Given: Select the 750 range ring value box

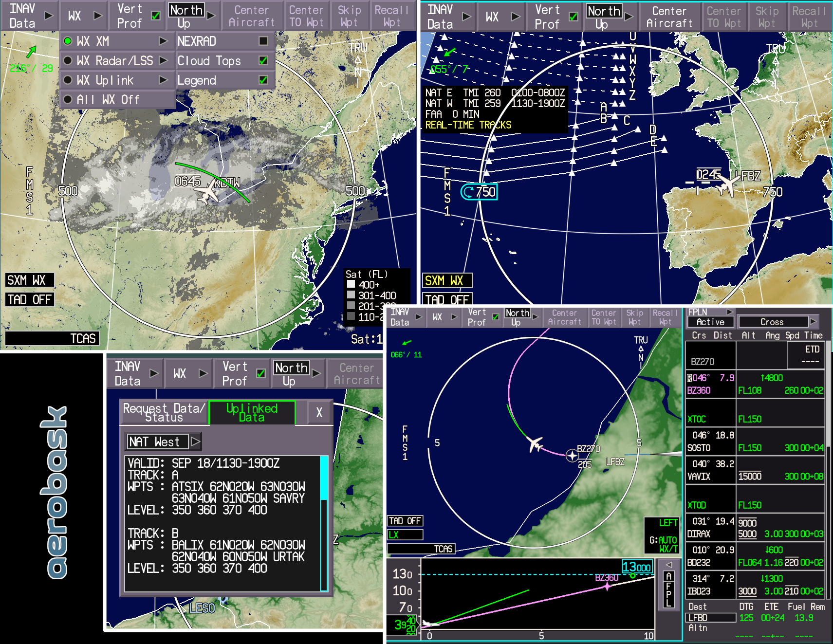Looking at the screenshot, I should (479, 192).
